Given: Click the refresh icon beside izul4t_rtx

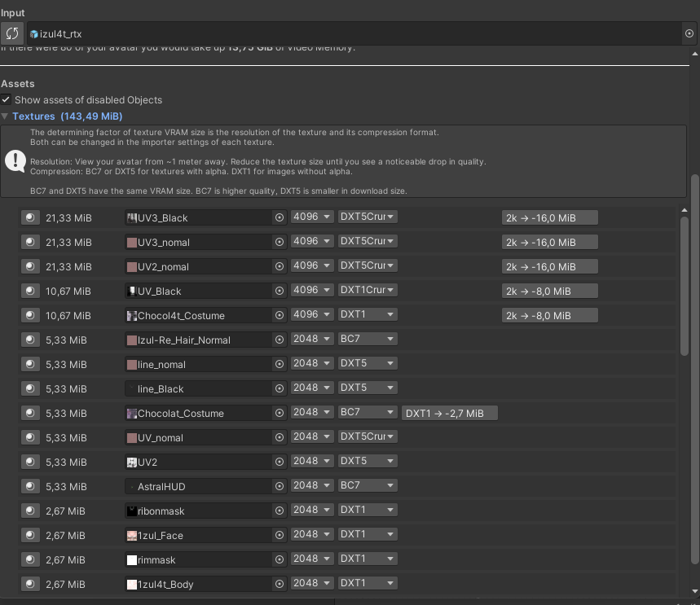Looking at the screenshot, I should tap(12, 33).
